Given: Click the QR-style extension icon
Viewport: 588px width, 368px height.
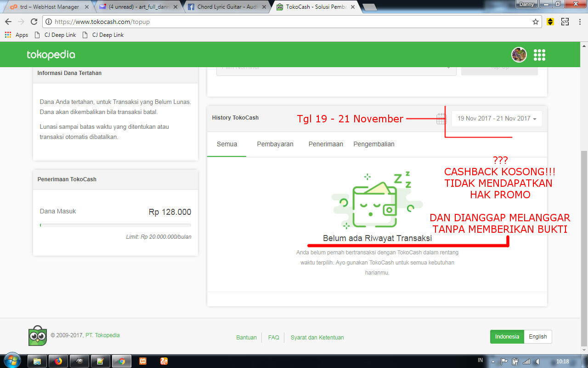Looking at the screenshot, I should [x=565, y=22].
